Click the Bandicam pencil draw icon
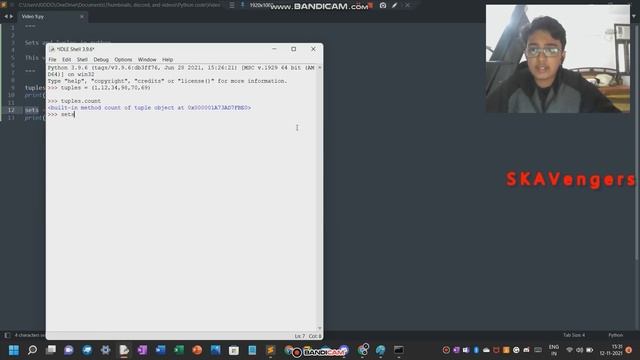This screenshot has height=360, width=640. coord(395,5)
